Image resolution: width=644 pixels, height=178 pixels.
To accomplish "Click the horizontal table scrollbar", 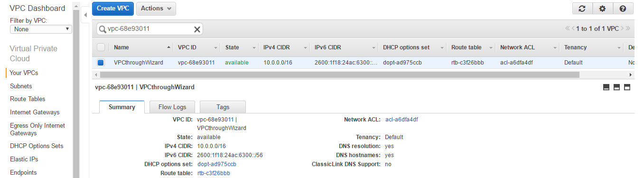I will [x=340, y=75].
